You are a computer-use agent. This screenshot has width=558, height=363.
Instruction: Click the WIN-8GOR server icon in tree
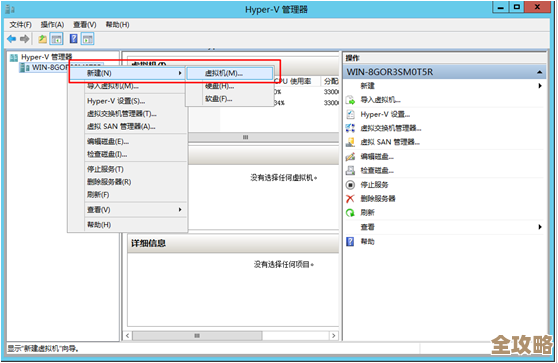[25, 67]
